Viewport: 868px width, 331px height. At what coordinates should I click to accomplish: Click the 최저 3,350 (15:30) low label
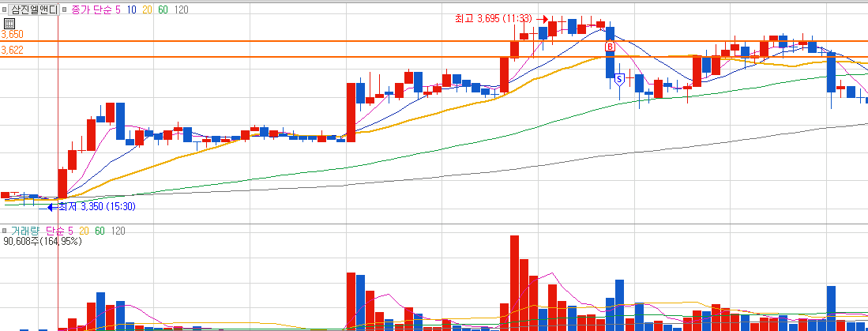[97, 207]
